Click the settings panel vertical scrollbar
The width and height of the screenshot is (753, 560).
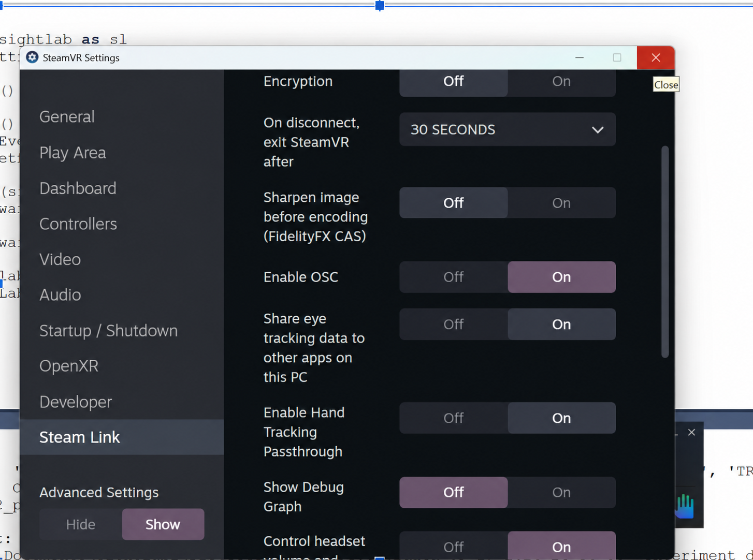pyautogui.click(x=665, y=252)
